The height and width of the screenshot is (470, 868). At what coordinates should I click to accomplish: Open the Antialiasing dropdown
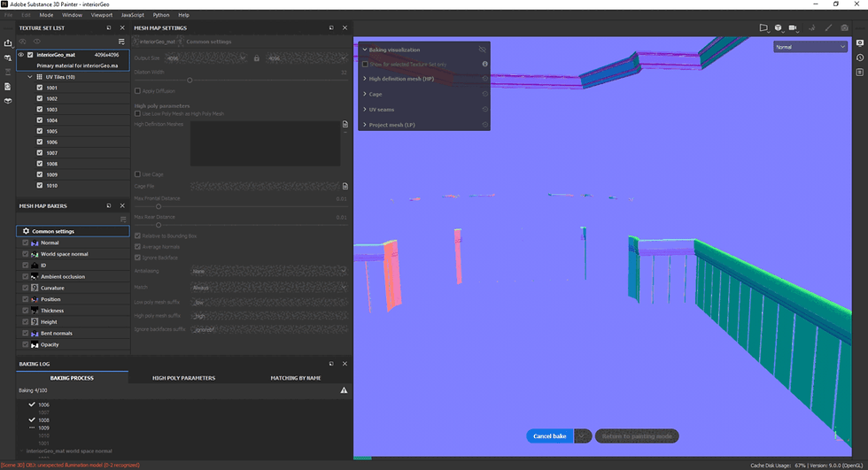click(269, 271)
